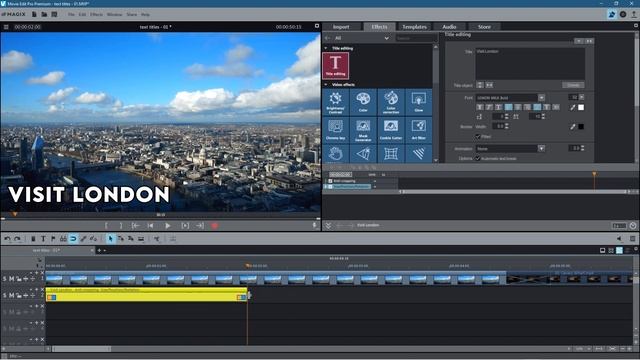640x360 pixels.
Task: Select the yellow title clip on track 2
Action: (147, 295)
